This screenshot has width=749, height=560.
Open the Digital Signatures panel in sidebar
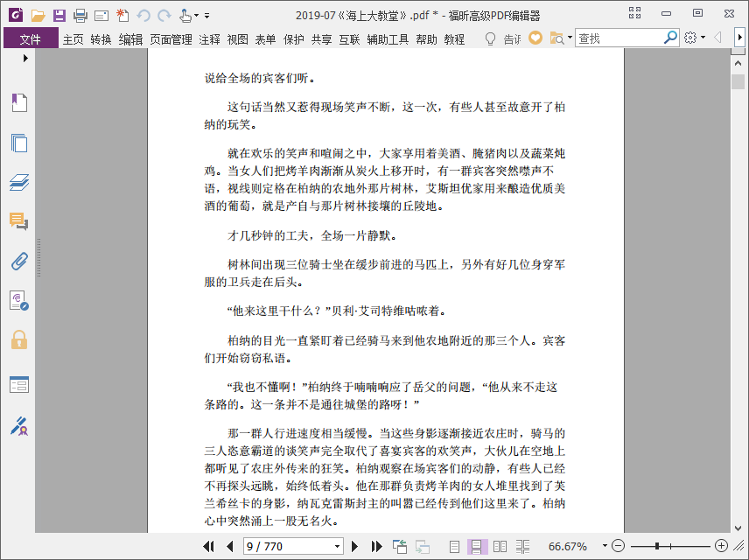[19, 301]
